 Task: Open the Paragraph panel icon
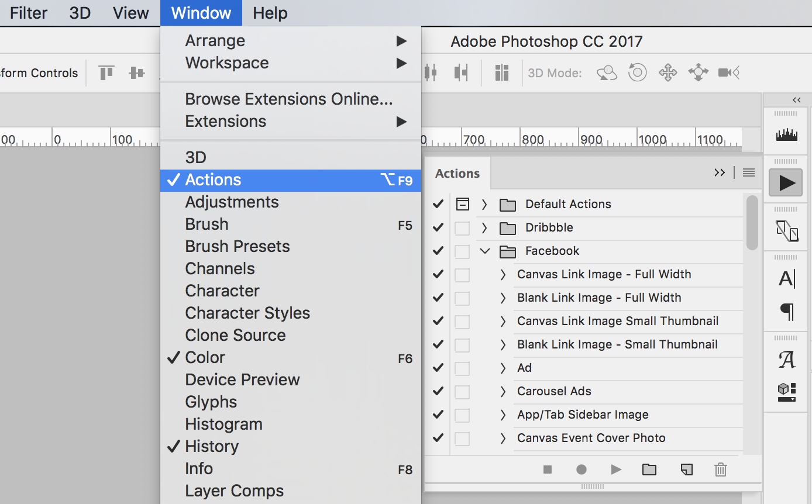pyautogui.click(x=786, y=312)
